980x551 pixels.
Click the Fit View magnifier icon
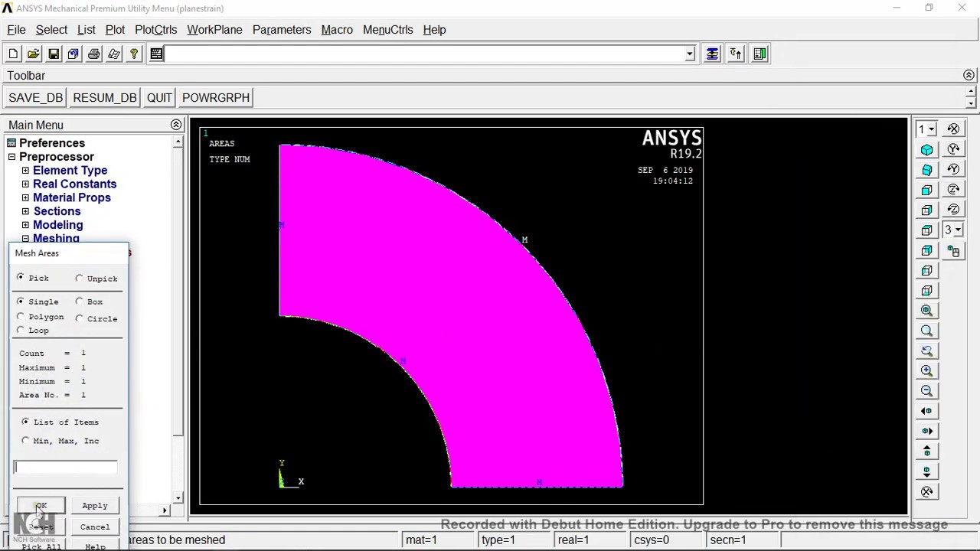click(x=927, y=311)
